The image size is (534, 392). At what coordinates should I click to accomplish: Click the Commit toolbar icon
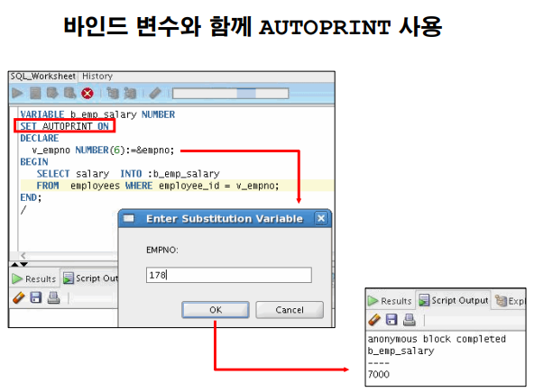(x=52, y=93)
